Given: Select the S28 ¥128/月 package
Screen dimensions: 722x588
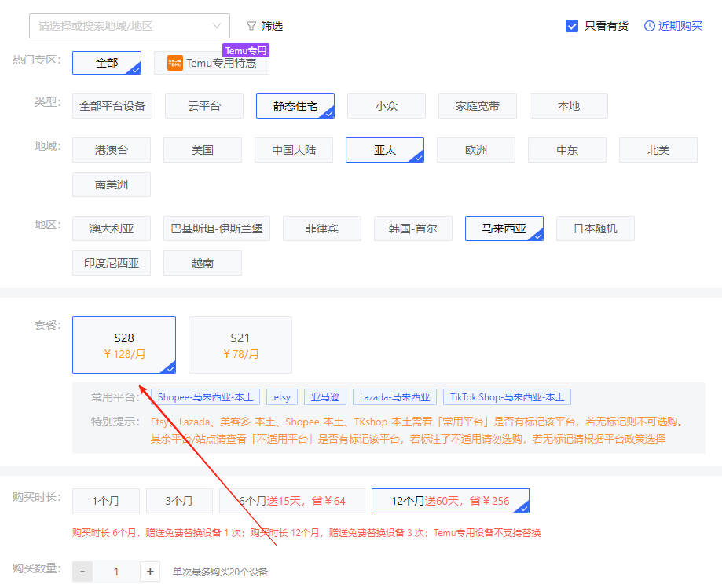Looking at the screenshot, I should (x=124, y=345).
